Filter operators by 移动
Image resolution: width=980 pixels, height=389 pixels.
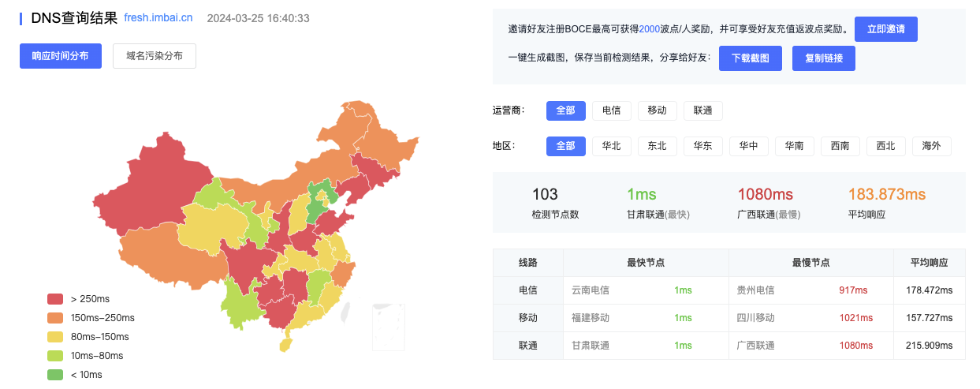pyautogui.click(x=658, y=110)
